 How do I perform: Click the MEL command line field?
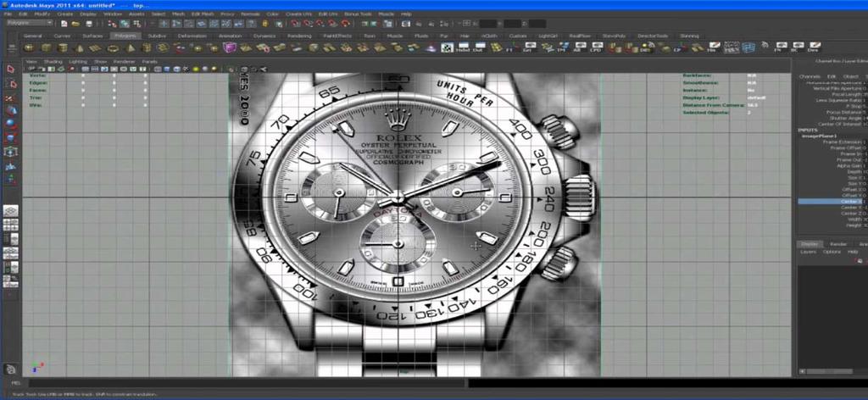pos(246,383)
